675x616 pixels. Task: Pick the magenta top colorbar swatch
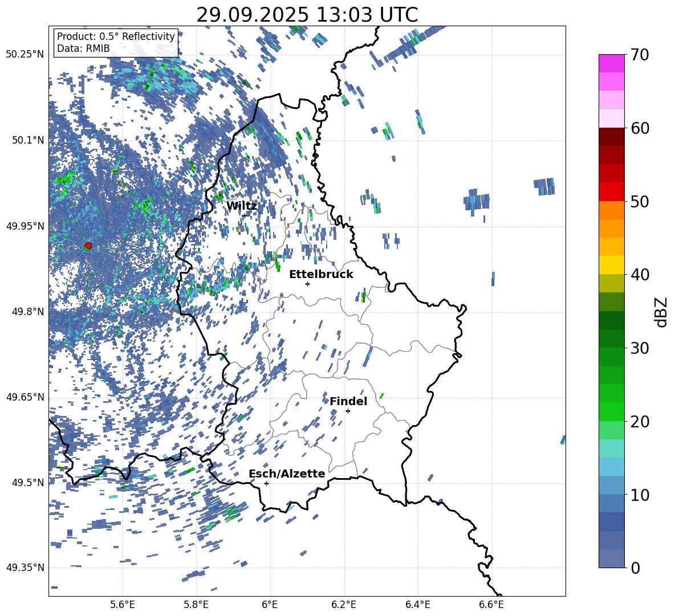[x=611, y=63]
